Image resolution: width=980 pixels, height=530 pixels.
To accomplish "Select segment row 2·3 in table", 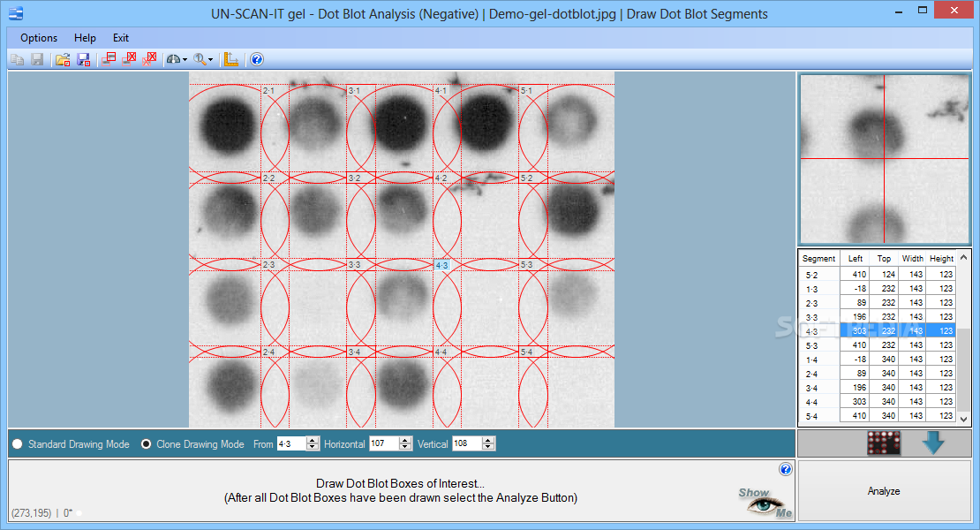I will pyautogui.click(x=878, y=302).
